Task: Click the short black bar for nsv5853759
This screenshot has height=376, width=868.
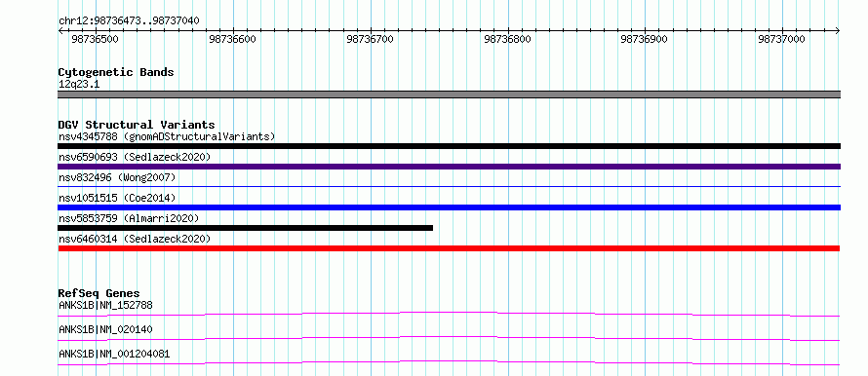Action: pyautogui.click(x=245, y=228)
